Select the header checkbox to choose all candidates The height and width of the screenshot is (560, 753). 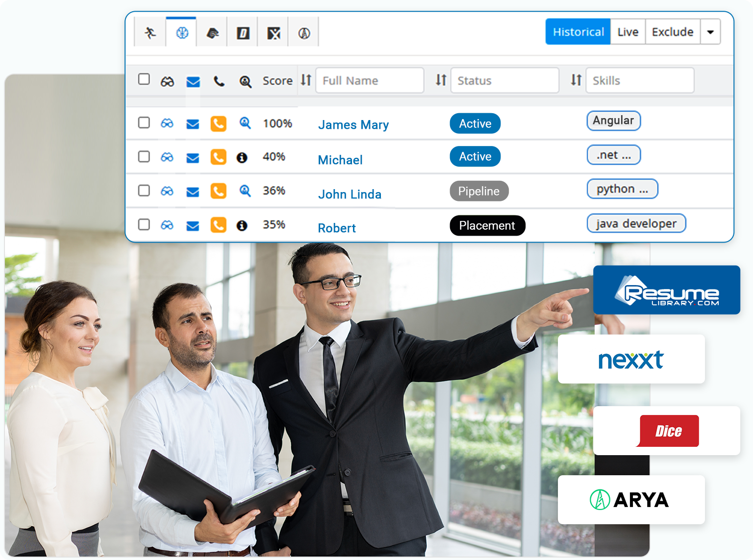[x=144, y=78]
